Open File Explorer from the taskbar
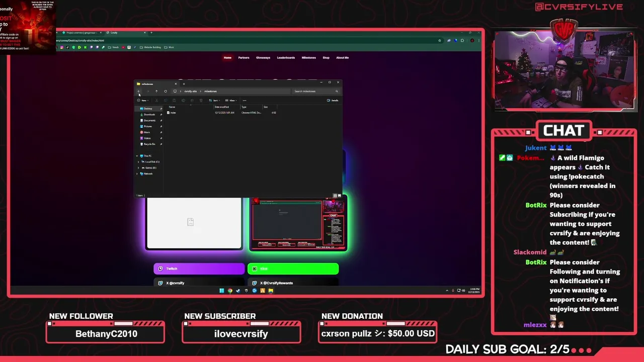644x362 pixels. point(271,291)
